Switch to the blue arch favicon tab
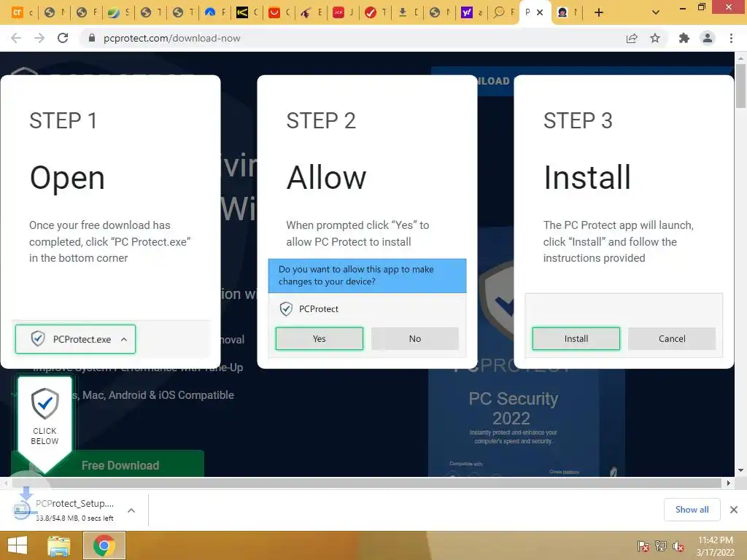Viewport: 747px width, 560px height. [209, 12]
